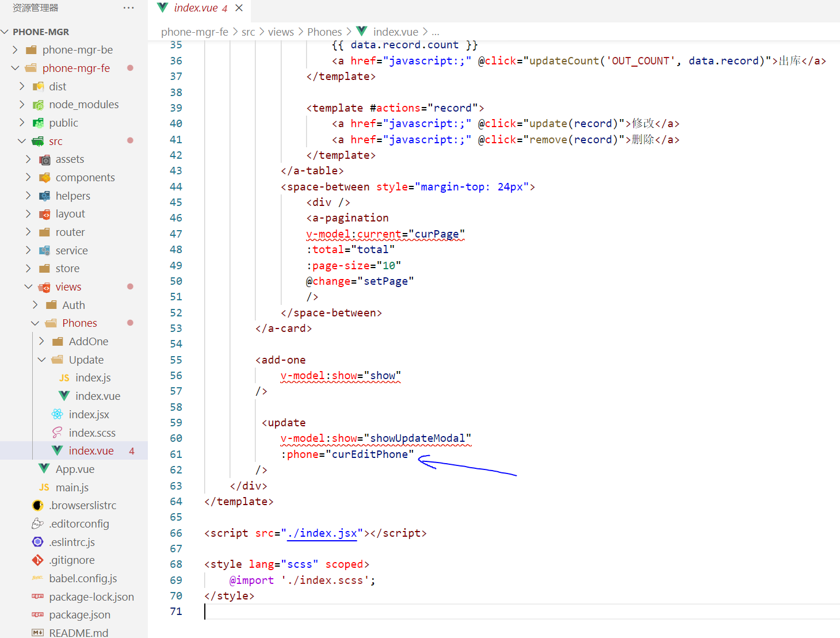Click the layout folder icon

[45, 214]
